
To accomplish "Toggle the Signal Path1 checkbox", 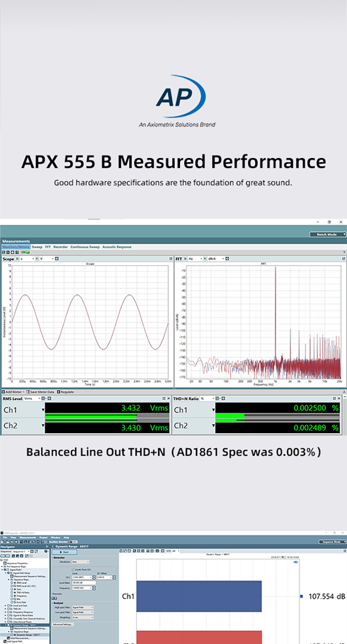I will (5, 569).
